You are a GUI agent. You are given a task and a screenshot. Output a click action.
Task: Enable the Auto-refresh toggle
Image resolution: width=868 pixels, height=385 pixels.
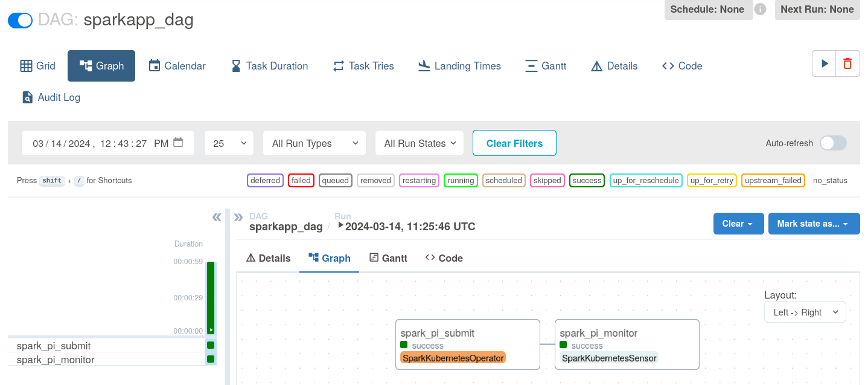coord(832,143)
